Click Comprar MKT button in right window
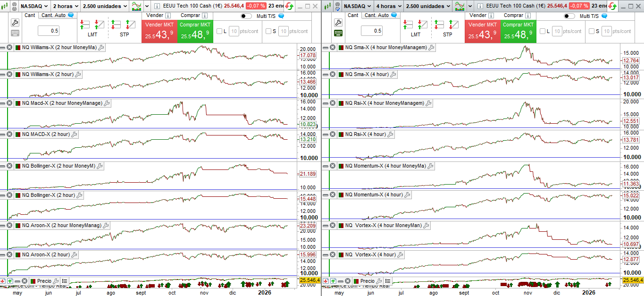644x296 pixels. click(519, 31)
